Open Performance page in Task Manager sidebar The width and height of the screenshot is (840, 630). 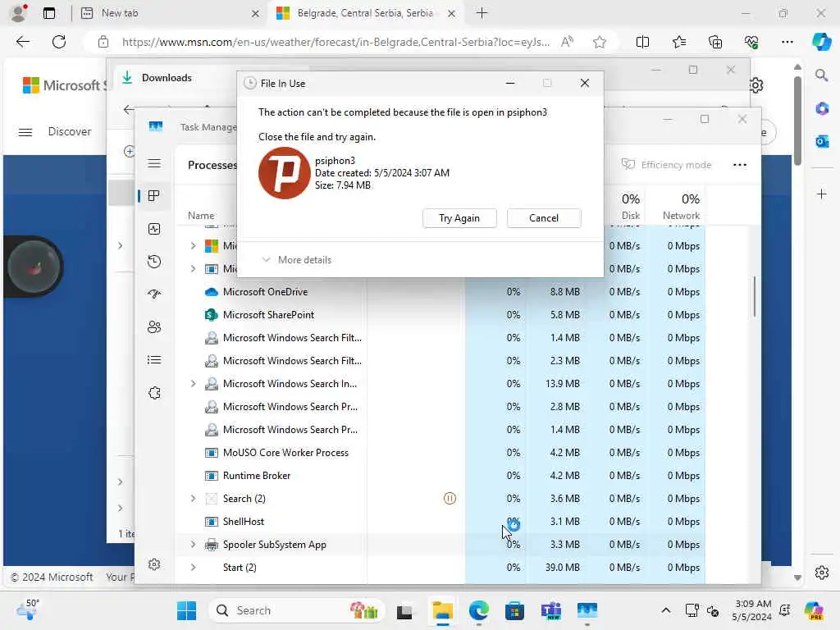click(x=154, y=230)
